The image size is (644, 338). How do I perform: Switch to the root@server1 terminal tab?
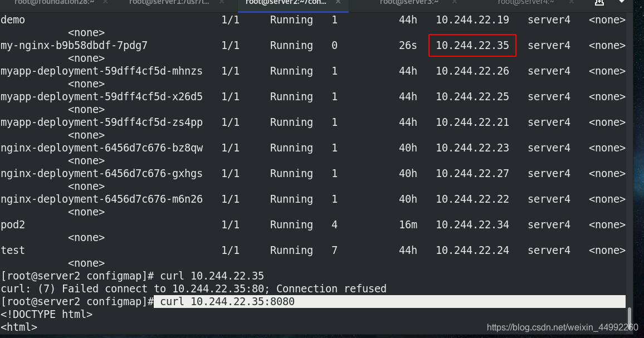pyautogui.click(x=169, y=2)
